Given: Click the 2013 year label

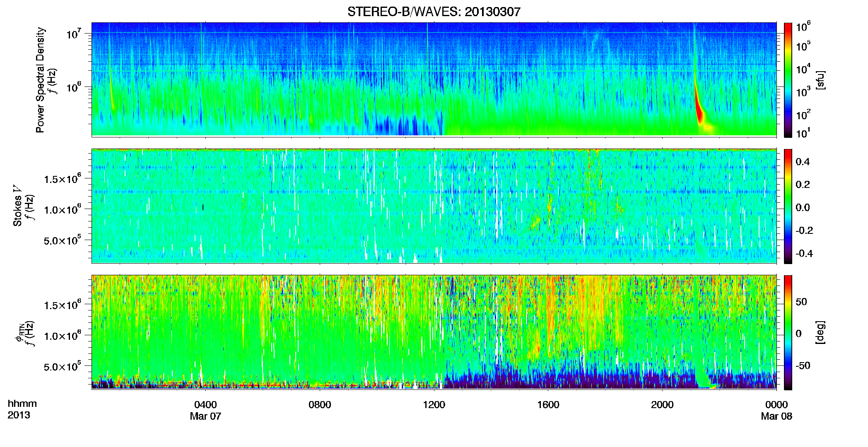Looking at the screenshot, I should pos(19,415).
